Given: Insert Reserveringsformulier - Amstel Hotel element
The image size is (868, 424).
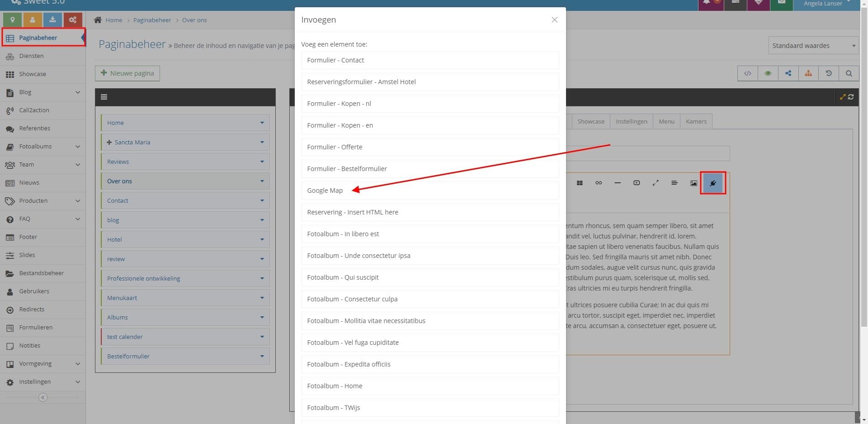Looking at the screenshot, I should 430,82.
